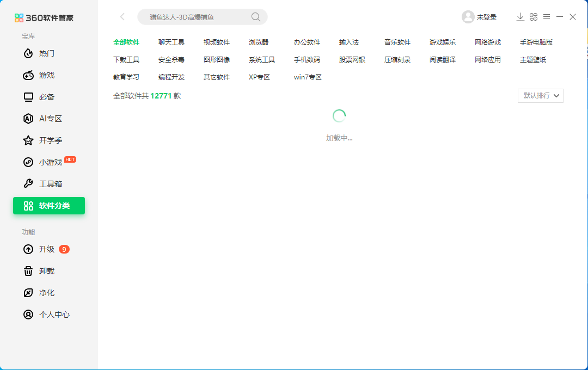The image size is (588, 370).
Task: Select the 网络应用 category
Action: pos(488,60)
